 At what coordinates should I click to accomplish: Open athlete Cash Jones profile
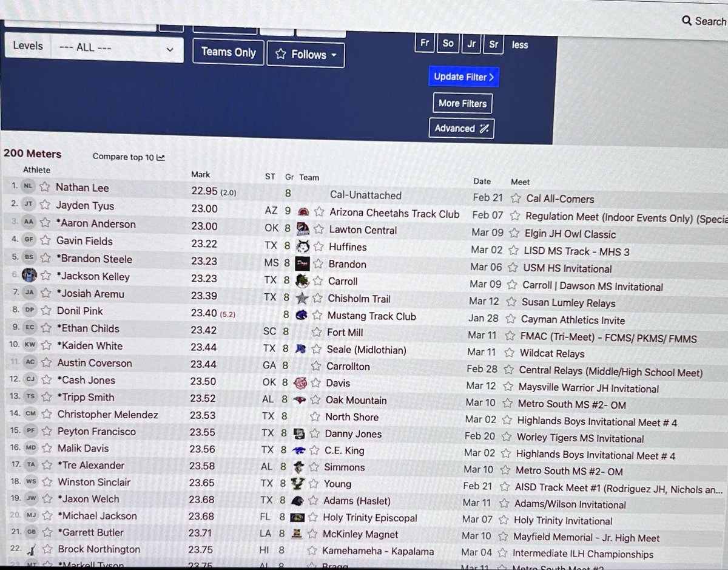86,380
